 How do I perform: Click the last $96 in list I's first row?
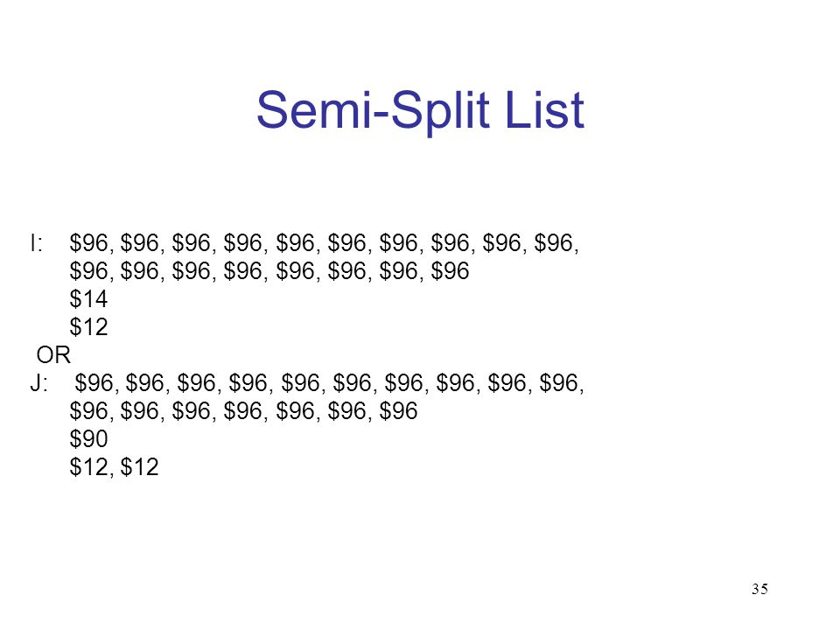(554, 242)
